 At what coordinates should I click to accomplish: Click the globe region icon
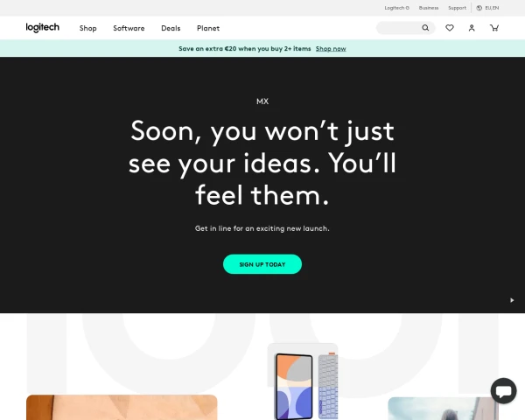[x=479, y=8]
